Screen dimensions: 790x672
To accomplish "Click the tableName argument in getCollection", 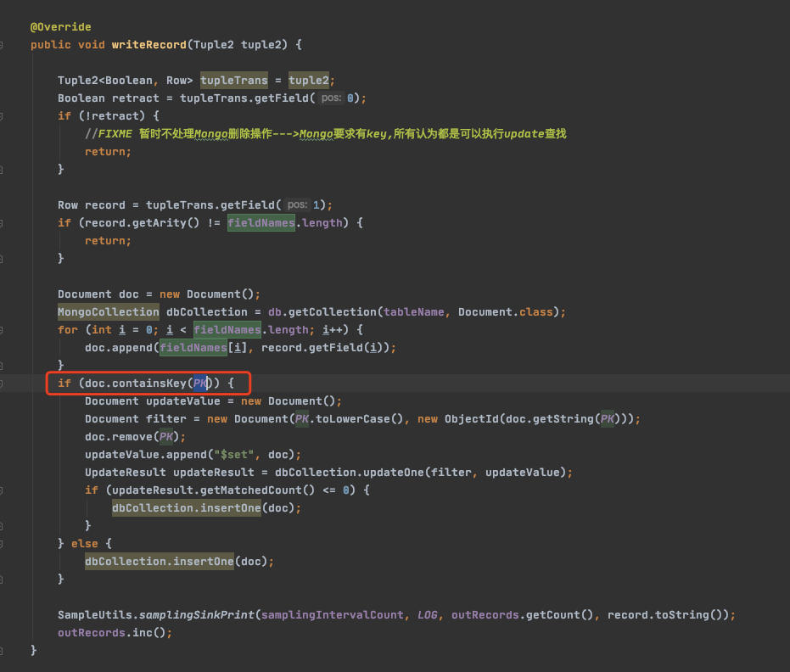I will pyautogui.click(x=412, y=311).
